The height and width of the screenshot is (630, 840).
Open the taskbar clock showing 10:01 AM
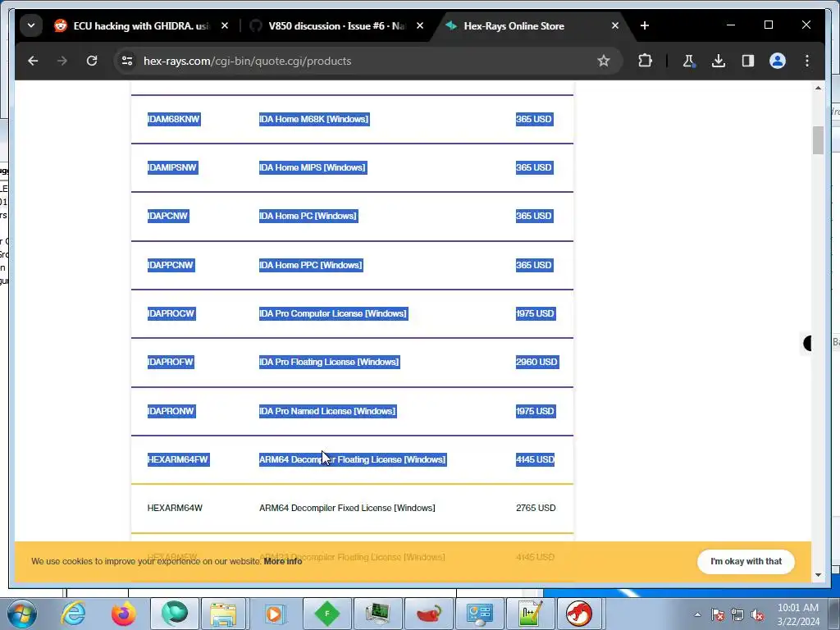(x=798, y=614)
